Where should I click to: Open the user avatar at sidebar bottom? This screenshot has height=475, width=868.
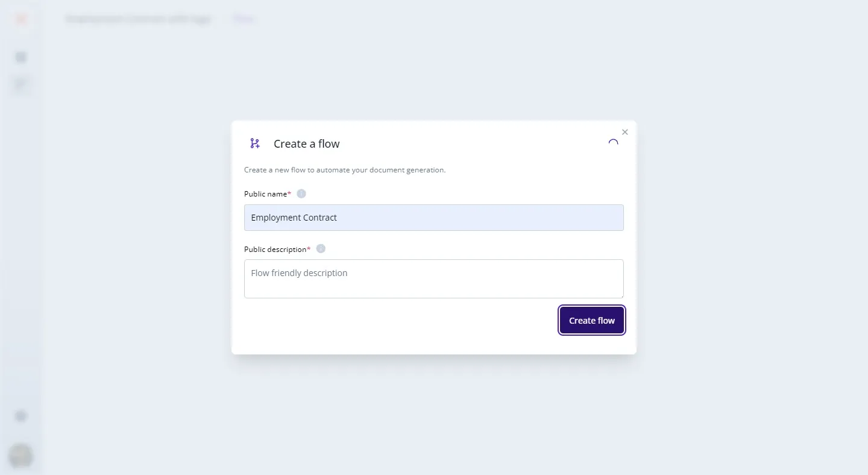[x=21, y=456]
